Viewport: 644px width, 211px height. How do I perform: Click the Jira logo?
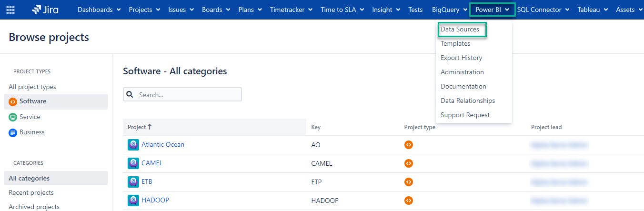[45, 10]
